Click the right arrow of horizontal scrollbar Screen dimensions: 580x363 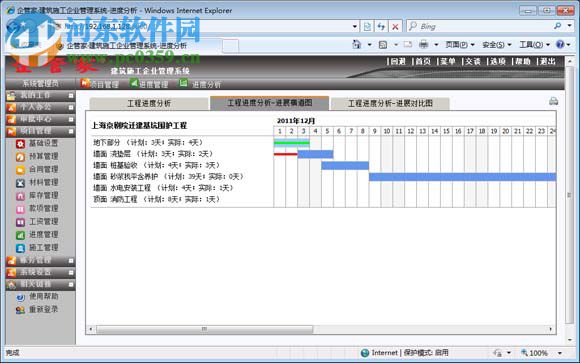click(x=550, y=329)
